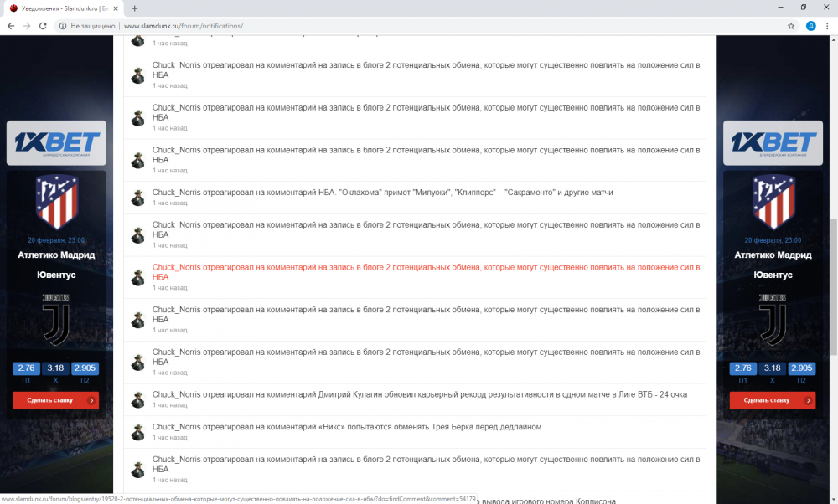Click the Атлетико Мадрид crest in the left banner

click(56, 202)
